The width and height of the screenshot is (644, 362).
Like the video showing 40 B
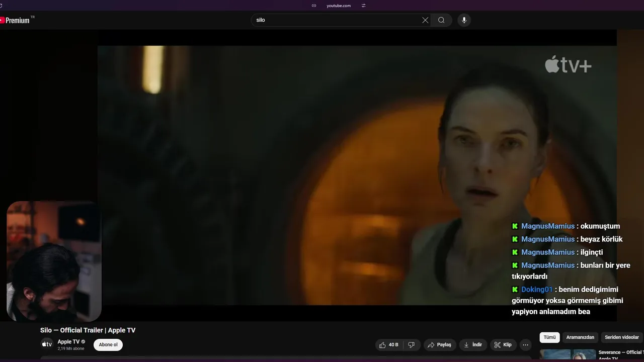[389, 345]
